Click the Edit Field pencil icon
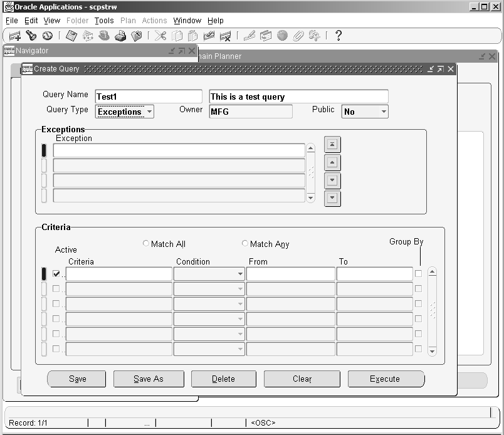The image size is (504, 435). (x=249, y=35)
